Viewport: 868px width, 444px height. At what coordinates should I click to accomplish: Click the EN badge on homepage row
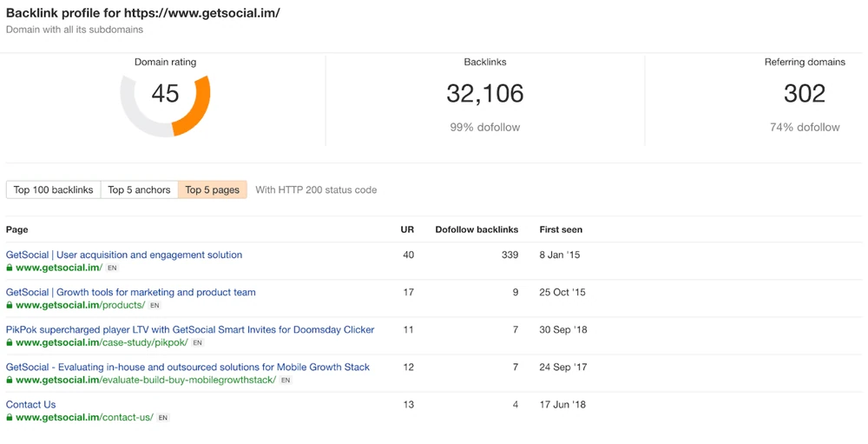(x=112, y=268)
